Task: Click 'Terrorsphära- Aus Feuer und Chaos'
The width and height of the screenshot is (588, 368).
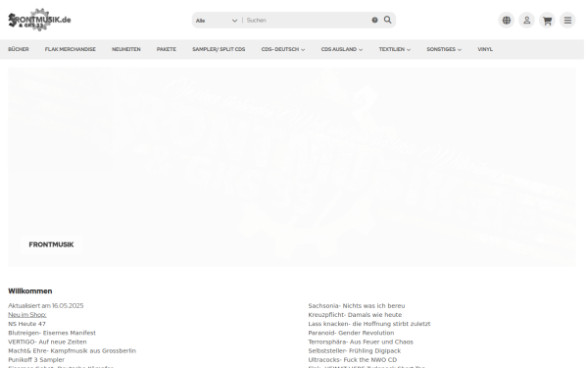Action: [361, 342]
